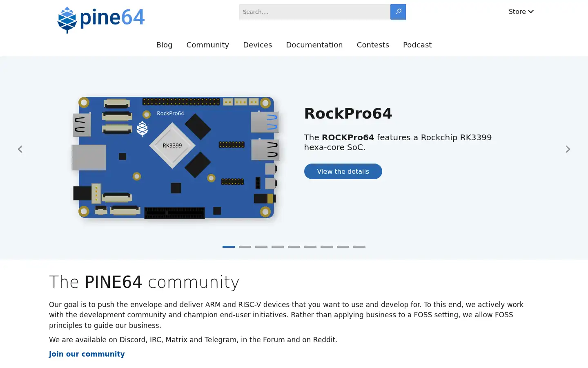Go to next carousel slide arrow
This screenshot has height=368, width=588.
pos(568,149)
